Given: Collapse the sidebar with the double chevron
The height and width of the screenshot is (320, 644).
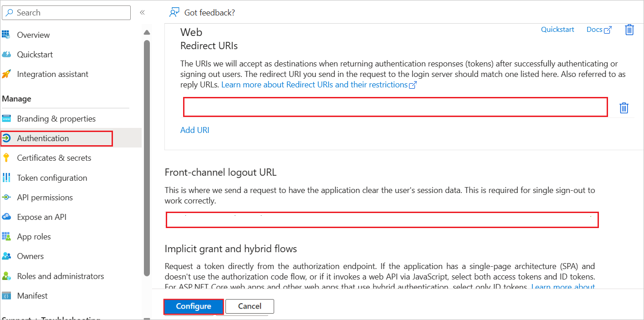Looking at the screenshot, I should coord(142,12).
